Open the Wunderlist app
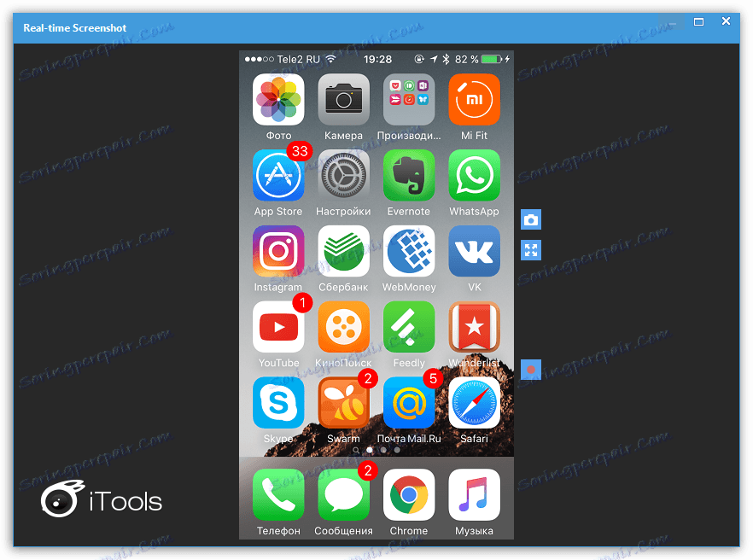 click(x=475, y=327)
